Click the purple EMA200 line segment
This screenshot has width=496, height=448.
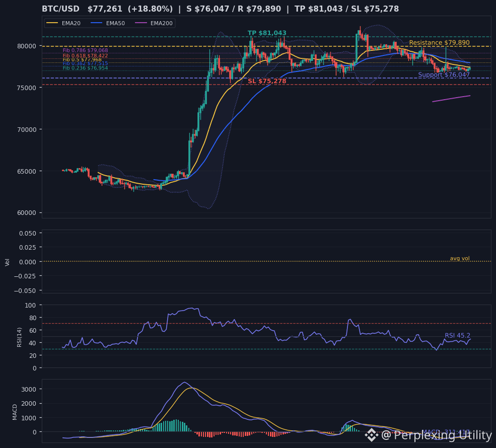coord(451,99)
